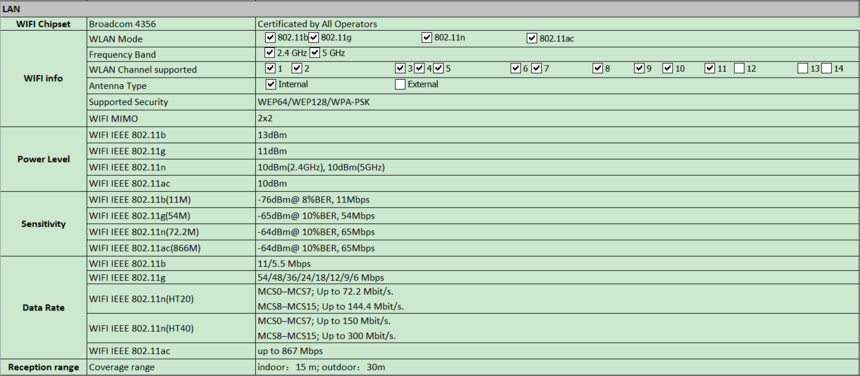This screenshot has width=860, height=376.
Task: Uncheck the 802.11b WLAN mode checkbox
Action: [x=269, y=38]
